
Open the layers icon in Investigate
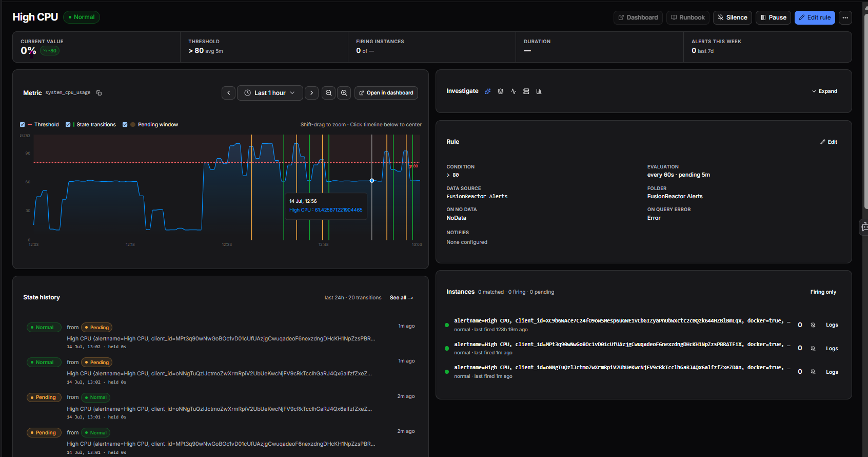501,91
